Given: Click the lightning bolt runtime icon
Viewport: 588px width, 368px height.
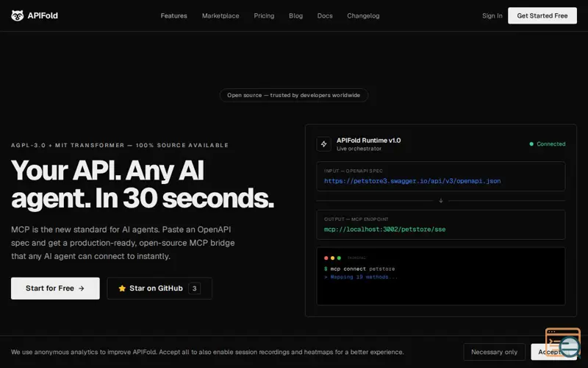Looking at the screenshot, I should [323, 144].
